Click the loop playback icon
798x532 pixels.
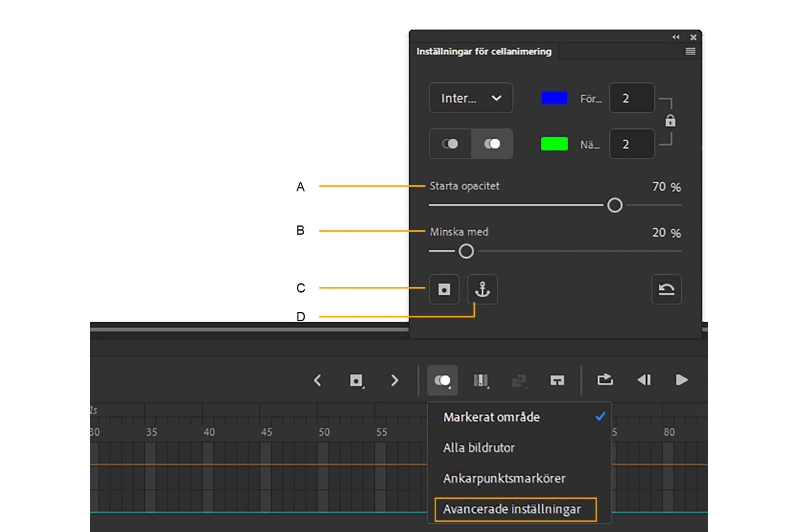605,379
